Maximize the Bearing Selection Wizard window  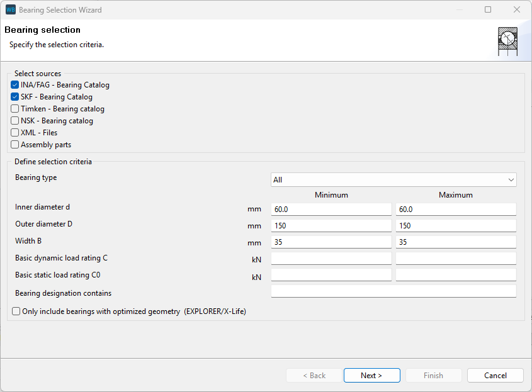(488, 10)
